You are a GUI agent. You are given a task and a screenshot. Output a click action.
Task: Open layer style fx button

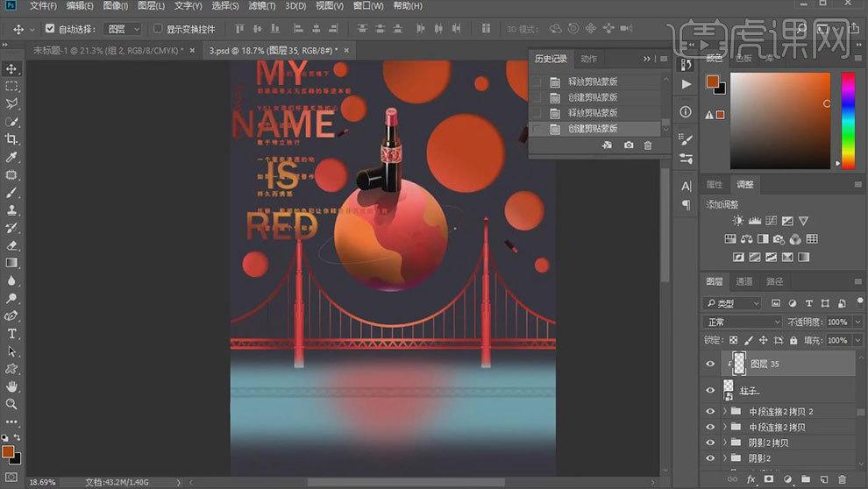click(x=751, y=479)
